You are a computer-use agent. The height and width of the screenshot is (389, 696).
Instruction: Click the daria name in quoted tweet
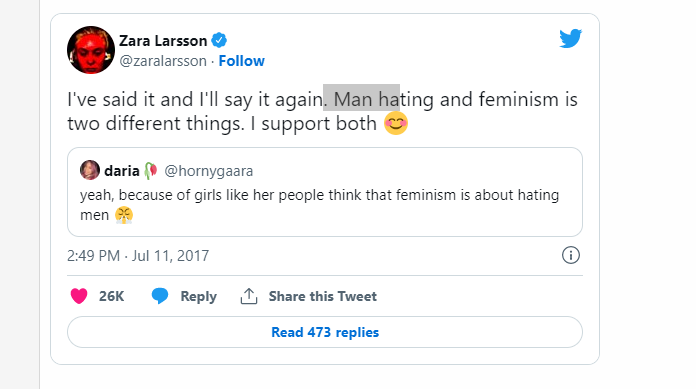click(122, 171)
